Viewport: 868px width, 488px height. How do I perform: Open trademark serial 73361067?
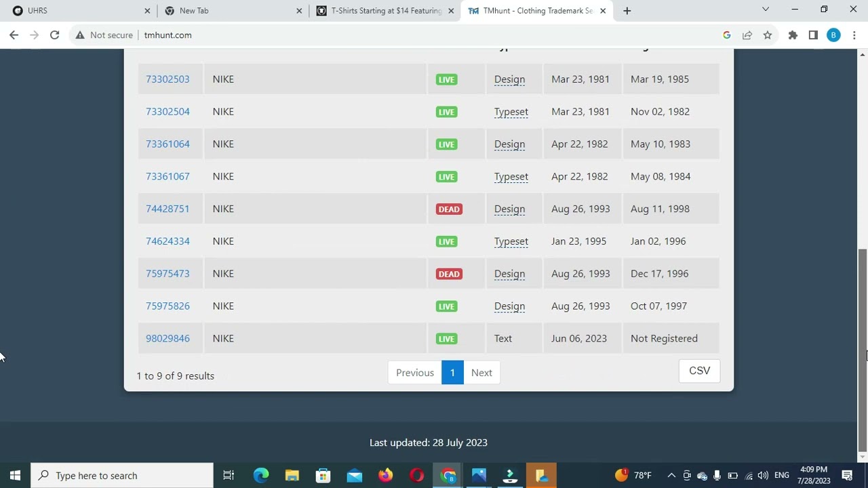pos(167,176)
